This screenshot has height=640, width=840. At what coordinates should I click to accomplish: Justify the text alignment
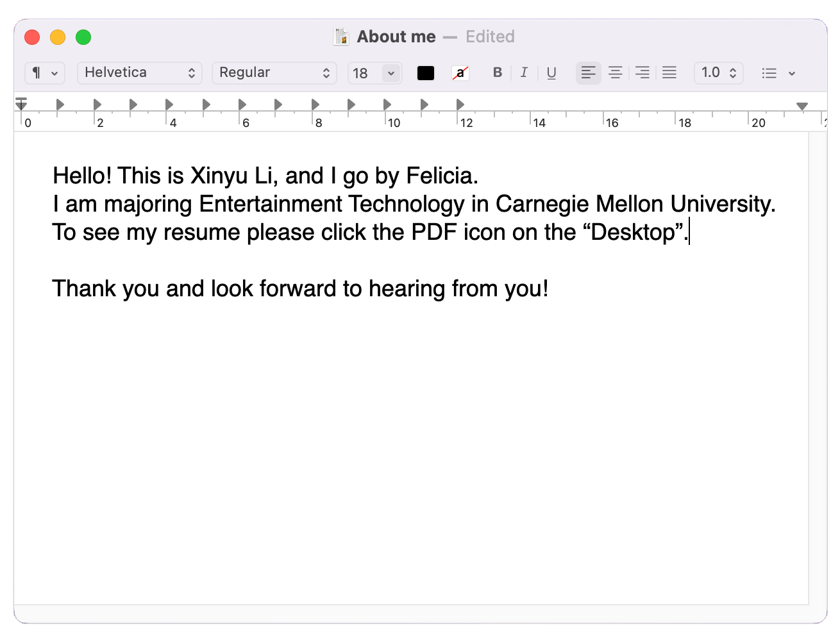[669, 73]
